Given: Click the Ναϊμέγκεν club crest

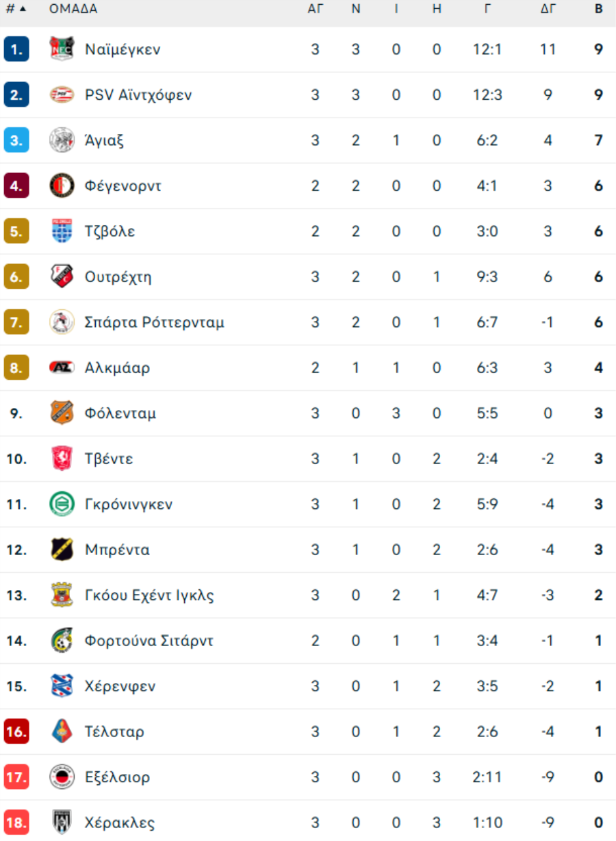Looking at the screenshot, I should coord(62,49).
